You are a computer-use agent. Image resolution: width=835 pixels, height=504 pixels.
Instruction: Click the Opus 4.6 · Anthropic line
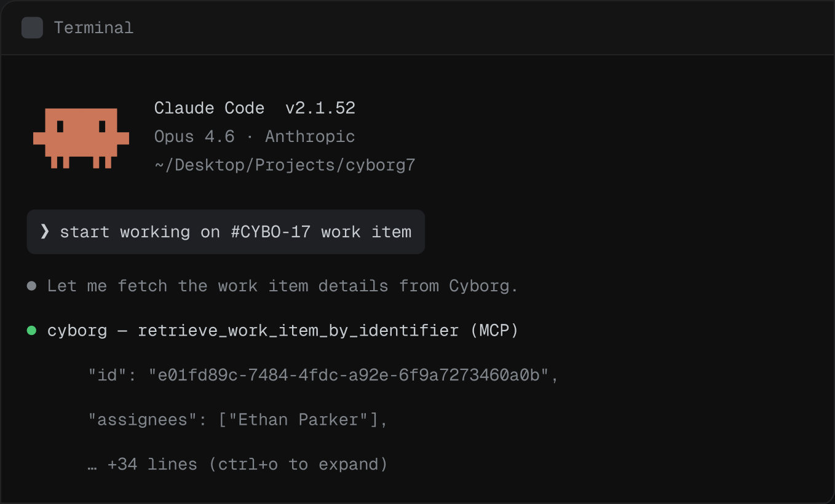click(255, 136)
